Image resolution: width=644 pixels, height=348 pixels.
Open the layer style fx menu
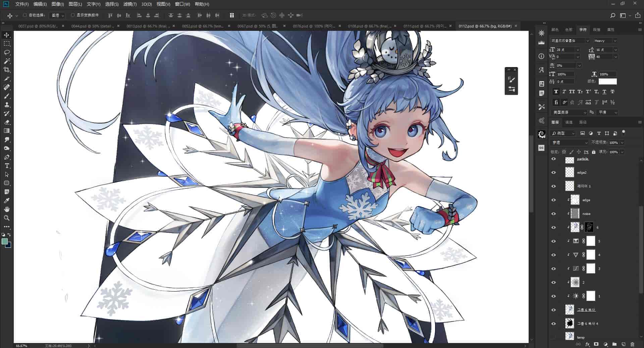pyautogui.click(x=587, y=344)
